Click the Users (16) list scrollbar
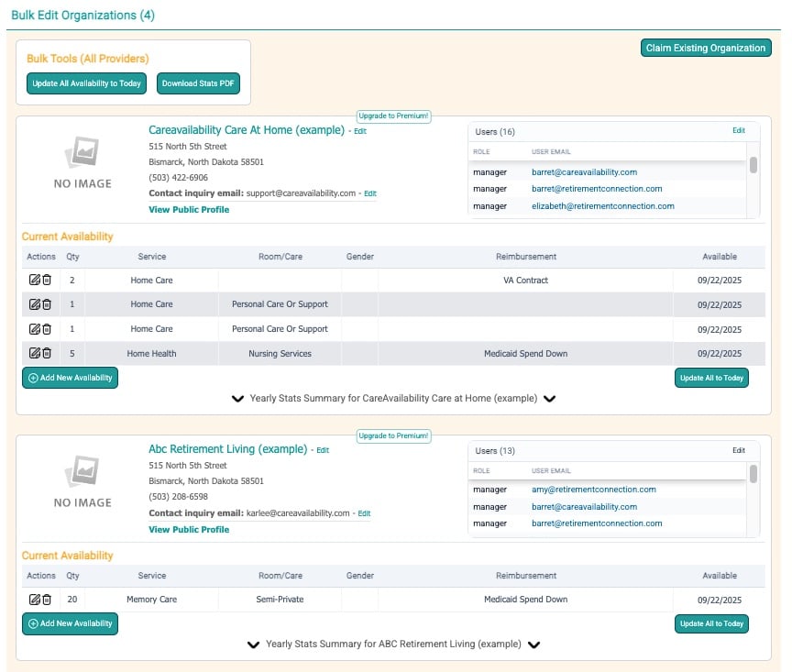 pyautogui.click(x=753, y=165)
